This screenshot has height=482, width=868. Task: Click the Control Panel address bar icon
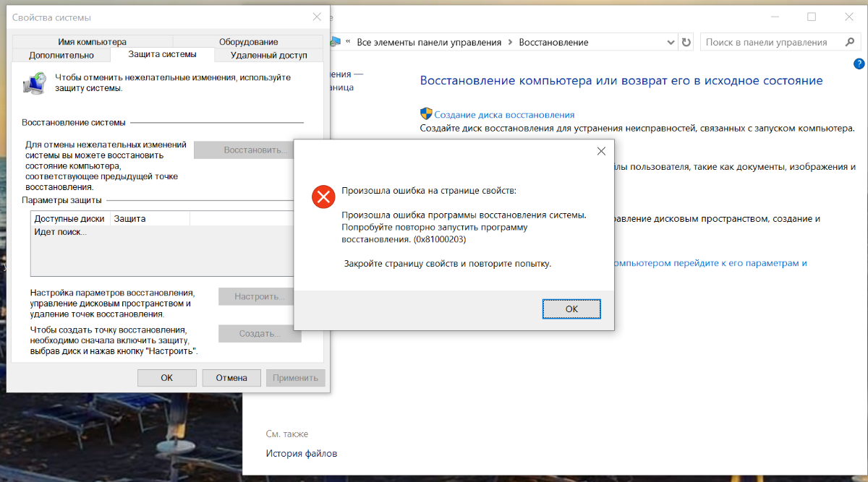point(336,43)
